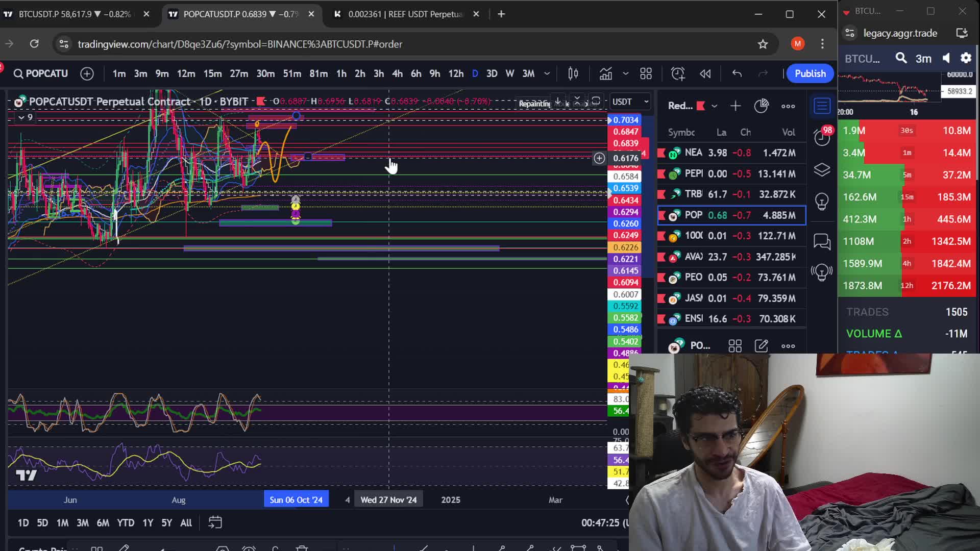Image resolution: width=980 pixels, height=551 pixels.
Task: Select the 15m row in aggr.trade volume table
Action: [907, 197]
